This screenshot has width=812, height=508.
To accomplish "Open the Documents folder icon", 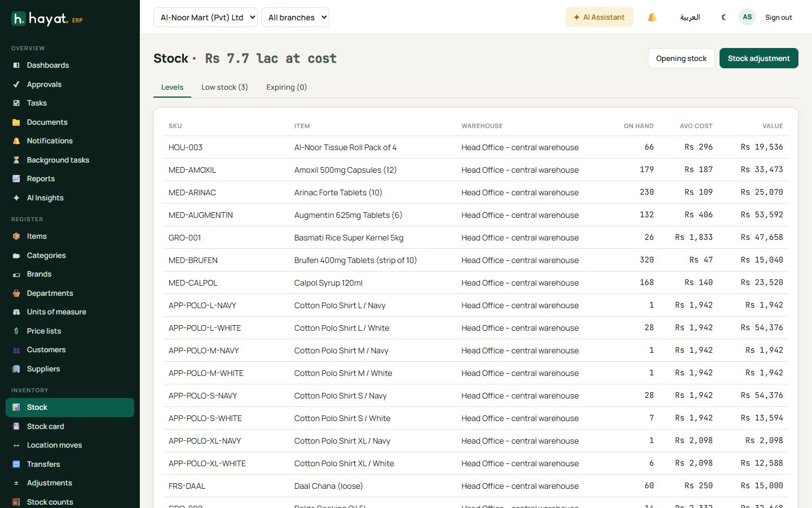I will [x=16, y=122].
